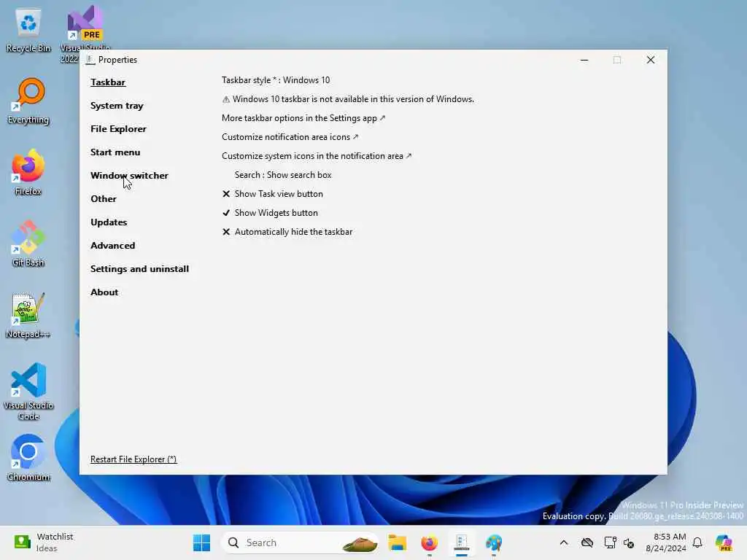Open Visual Studio Code desktop shortcut
The width and height of the screenshot is (747, 560).
click(28, 392)
